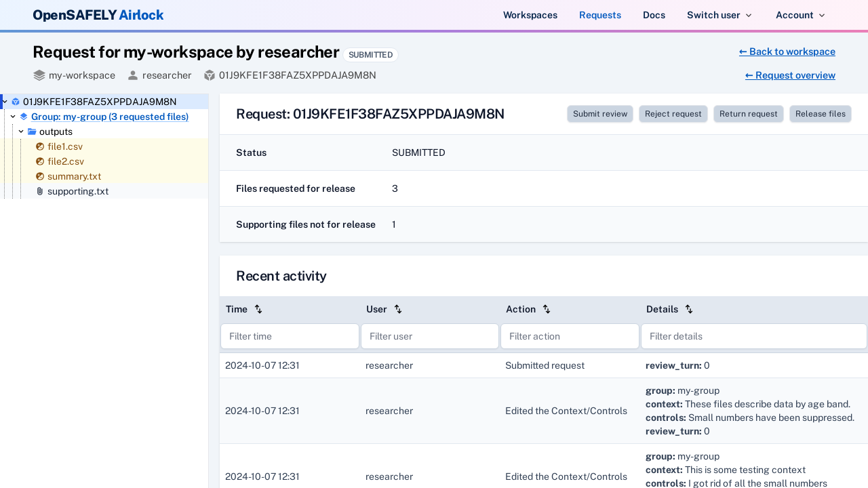Screen dimensions: 868x488
Task: Click the paperclip icon next to supporting.txt
Action: [39, 191]
